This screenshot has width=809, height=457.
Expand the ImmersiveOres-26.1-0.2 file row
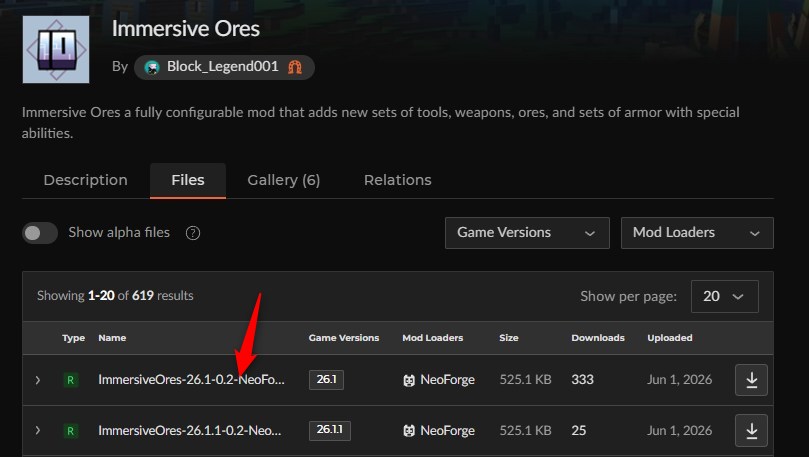tap(38, 380)
